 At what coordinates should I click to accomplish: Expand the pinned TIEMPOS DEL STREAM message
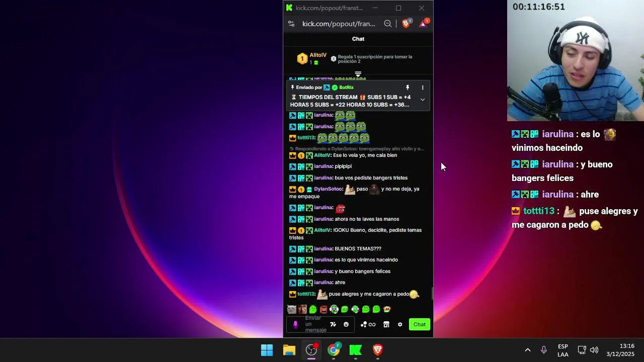(423, 100)
